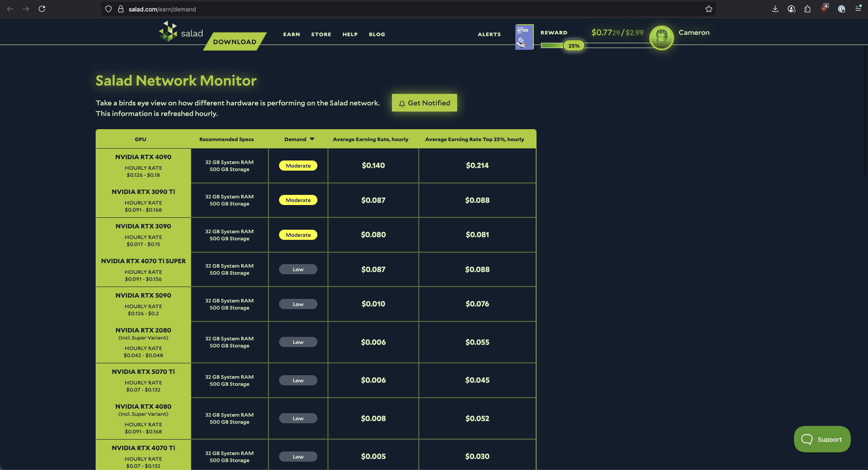
Task: Click the Salad Network Monitor heading
Action: click(176, 81)
